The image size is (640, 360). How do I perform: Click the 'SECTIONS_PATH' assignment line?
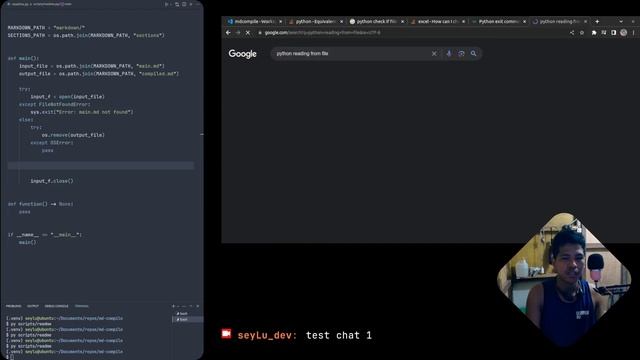(x=86, y=36)
